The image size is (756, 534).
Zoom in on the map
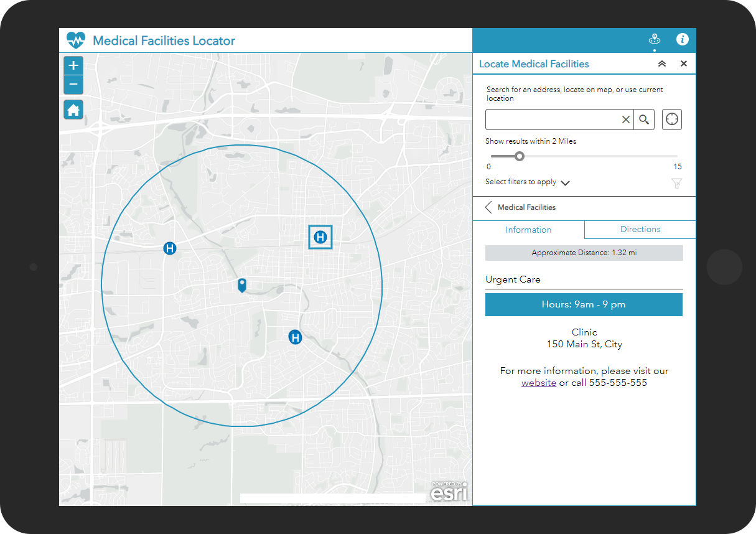73,65
